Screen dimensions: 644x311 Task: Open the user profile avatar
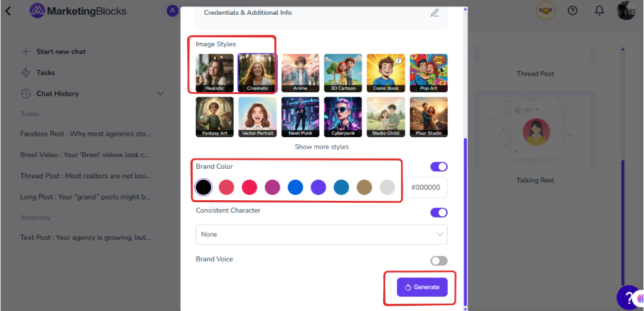click(626, 11)
